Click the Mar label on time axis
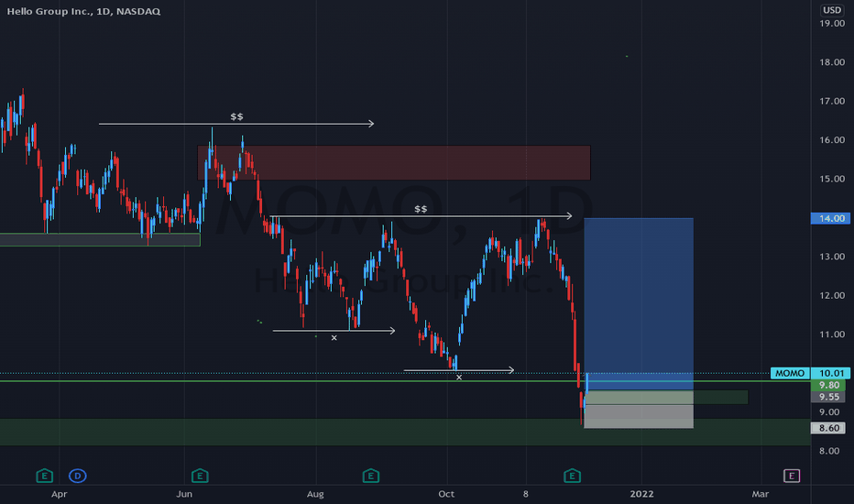Viewport: 854px width, 504px height. point(761,494)
